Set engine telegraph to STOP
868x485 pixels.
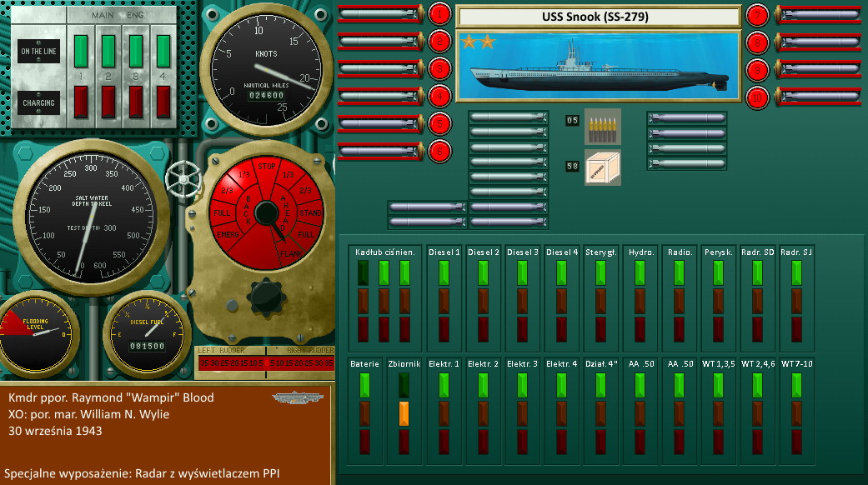click(266, 166)
